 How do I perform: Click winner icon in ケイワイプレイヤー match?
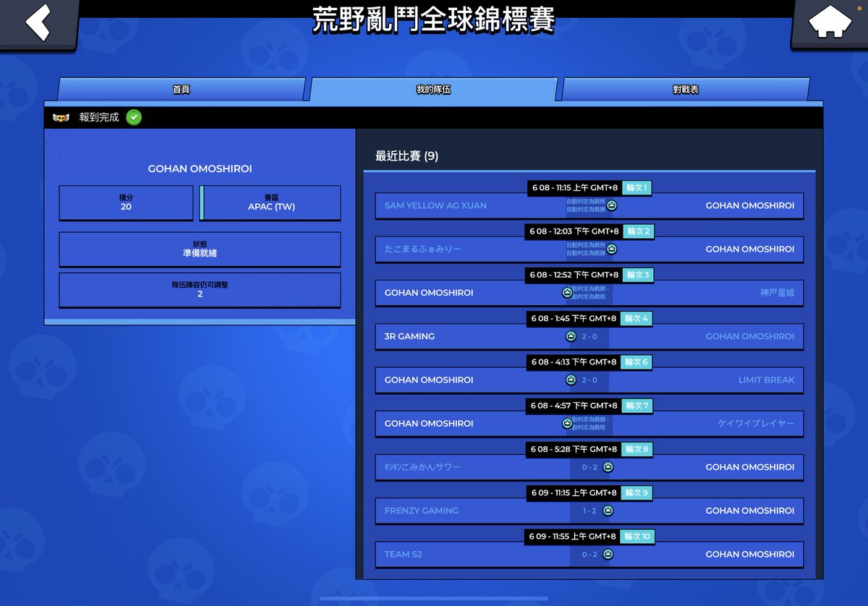point(567,424)
